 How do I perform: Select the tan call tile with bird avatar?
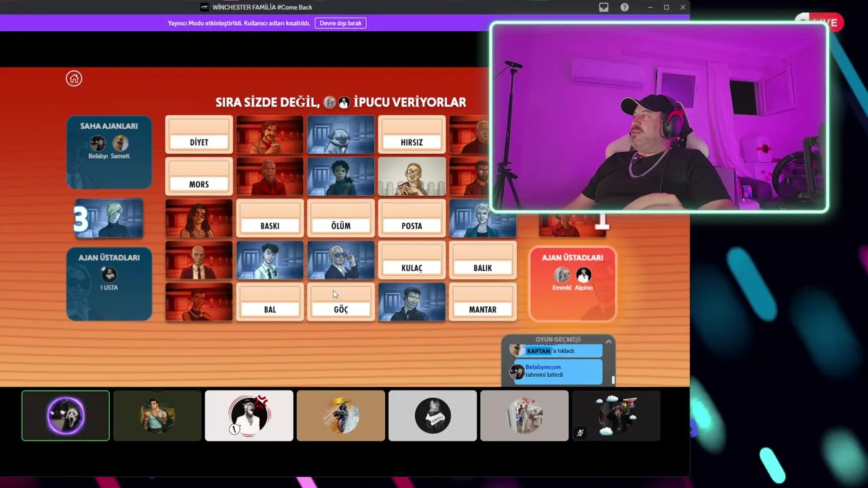(x=340, y=415)
